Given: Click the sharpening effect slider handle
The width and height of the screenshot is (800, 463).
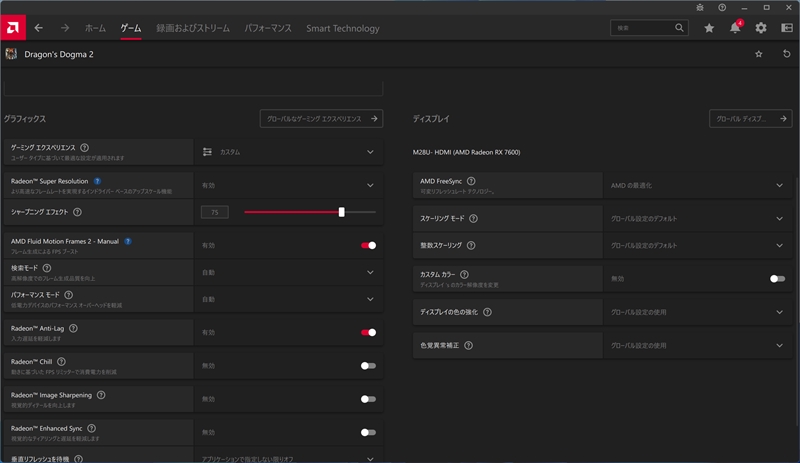Looking at the screenshot, I should pos(341,212).
